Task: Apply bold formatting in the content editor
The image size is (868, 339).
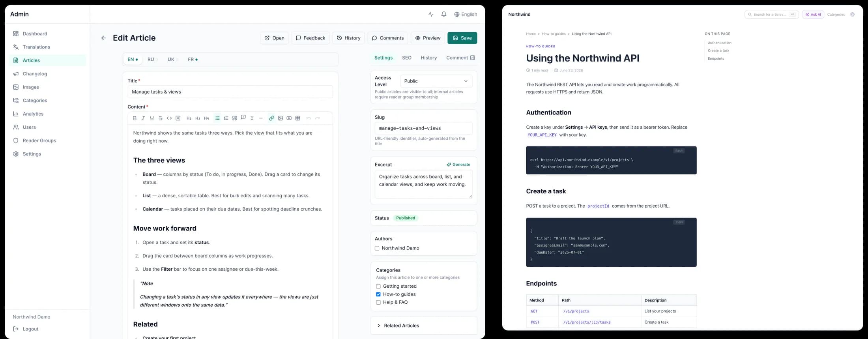Action: pos(135,118)
